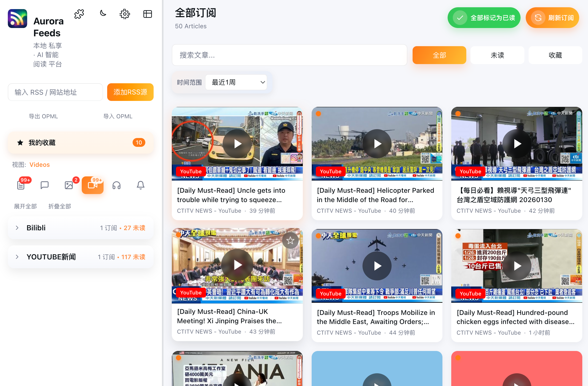Open the plugins puzzle-piece icon
This screenshot has width=588, height=386.
79,14
